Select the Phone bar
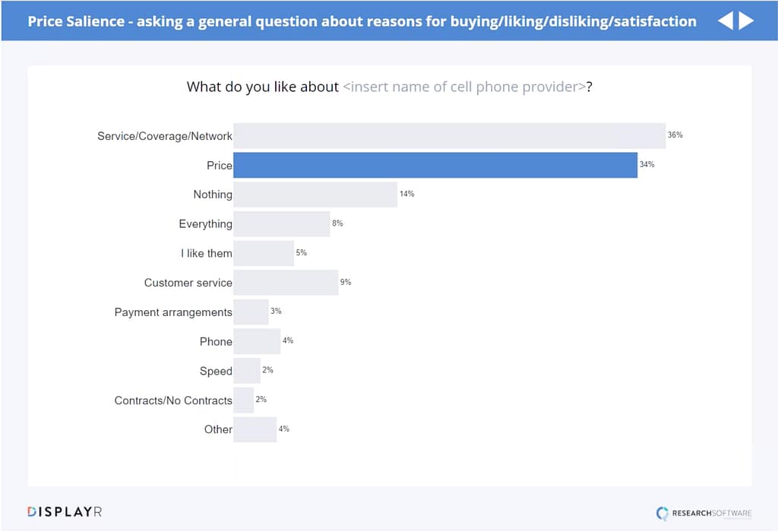The height and width of the screenshot is (532, 778). (x=257, y=341)
